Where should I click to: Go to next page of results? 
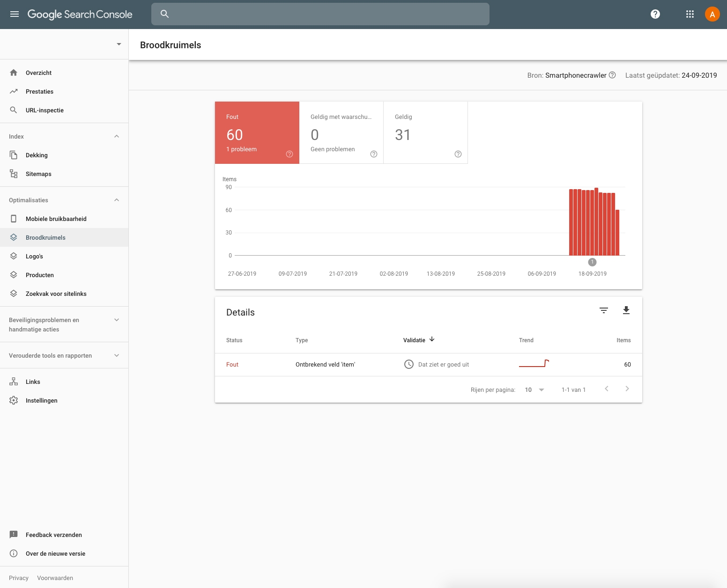tap(627, 389)
